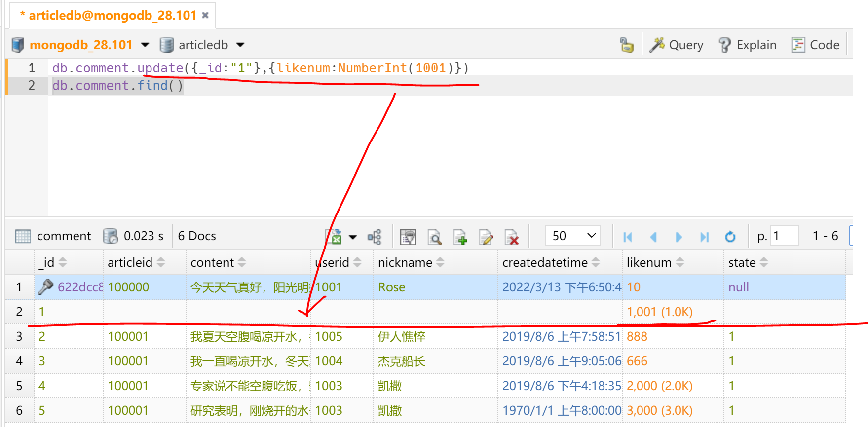This screenshot has width=868, height=427.
Task: Sort by the likenum column header
Action: (x=649, y=262)
